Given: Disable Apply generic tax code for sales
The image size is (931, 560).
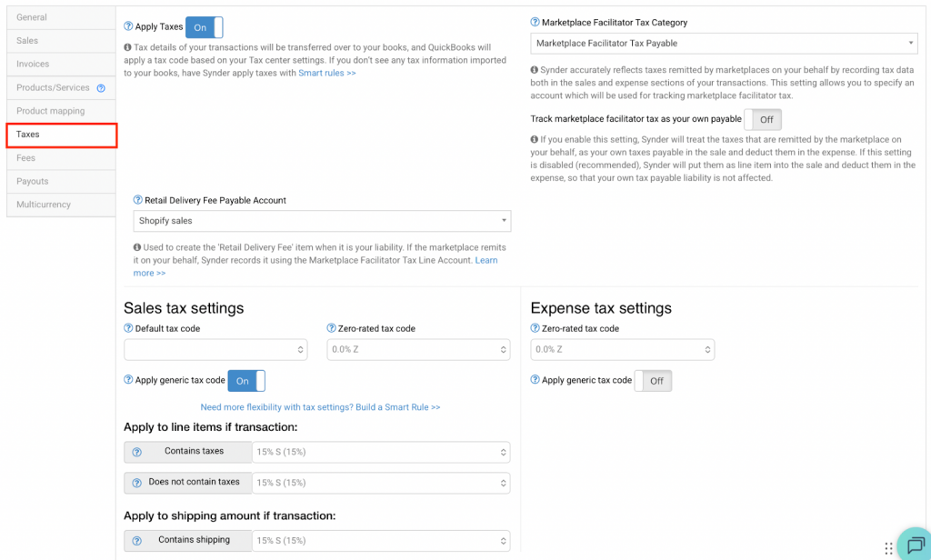Looking at the screenshot, I should [245, 381].
